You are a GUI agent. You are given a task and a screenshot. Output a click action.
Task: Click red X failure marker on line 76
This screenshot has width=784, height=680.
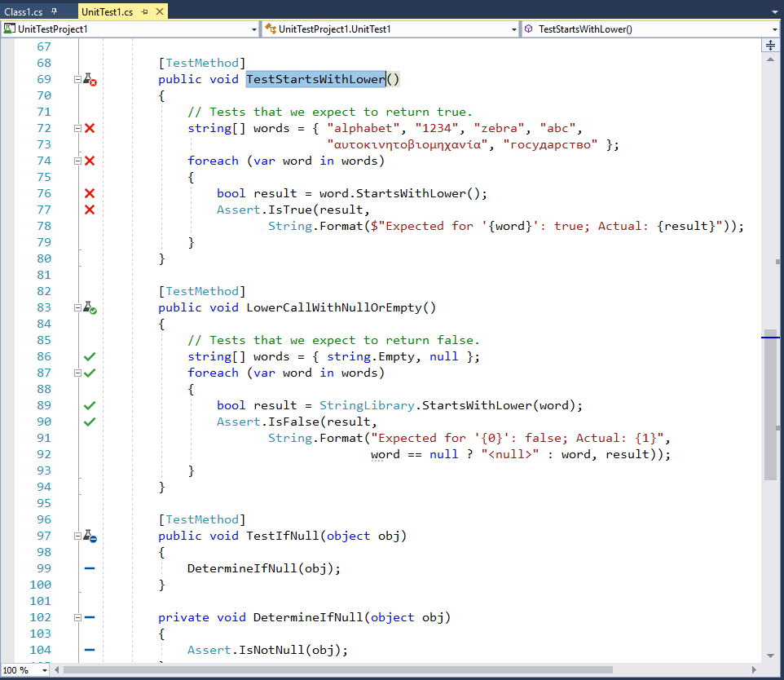[90, 193]
